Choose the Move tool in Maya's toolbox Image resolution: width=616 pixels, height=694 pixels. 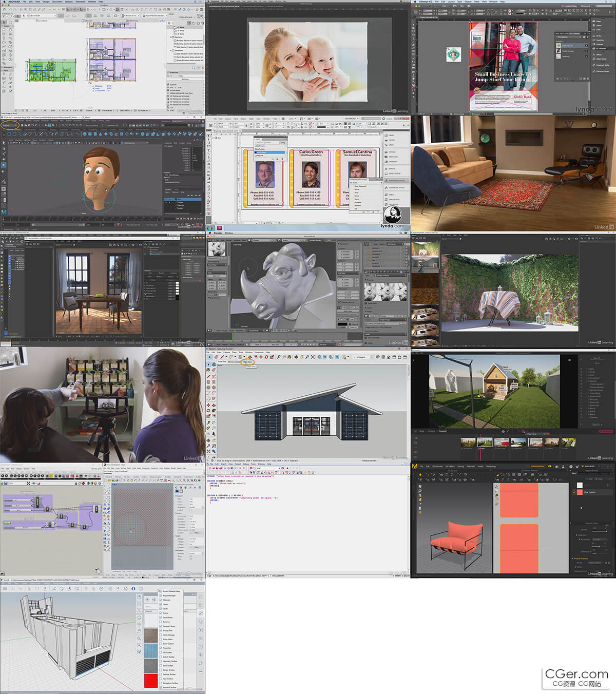tap(4, 159)
